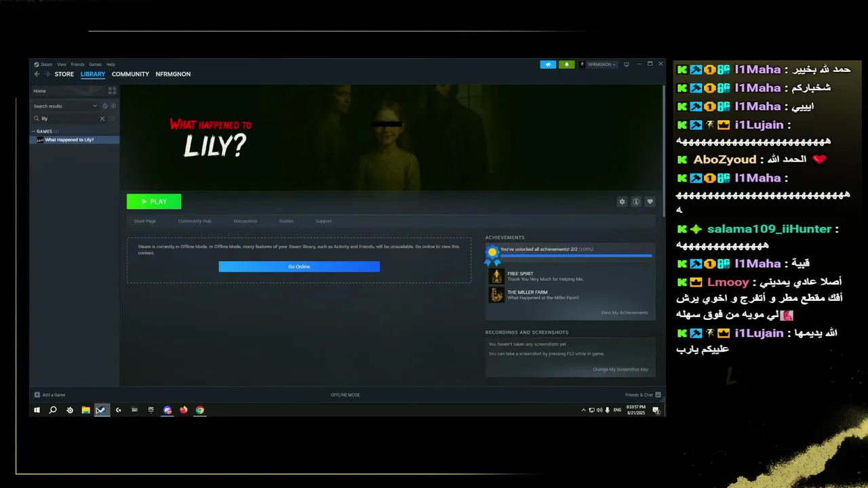The image size is (868, 488).
Task: Open the Help menu
Action: (x=111, y=64)
